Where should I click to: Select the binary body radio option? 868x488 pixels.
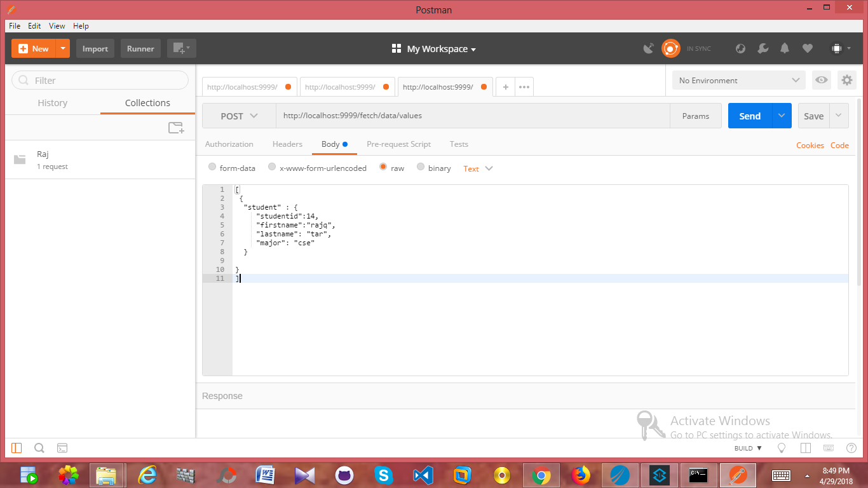pos(421,167)
